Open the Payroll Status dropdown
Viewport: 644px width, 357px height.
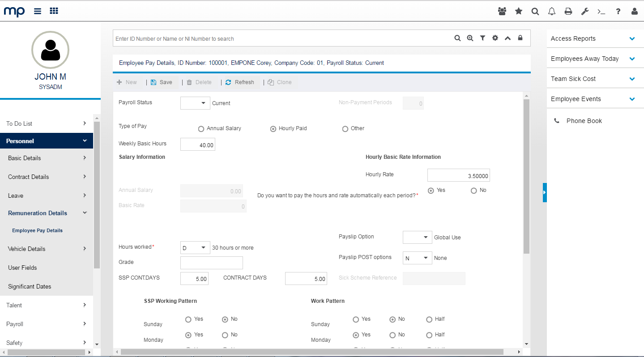195,103
